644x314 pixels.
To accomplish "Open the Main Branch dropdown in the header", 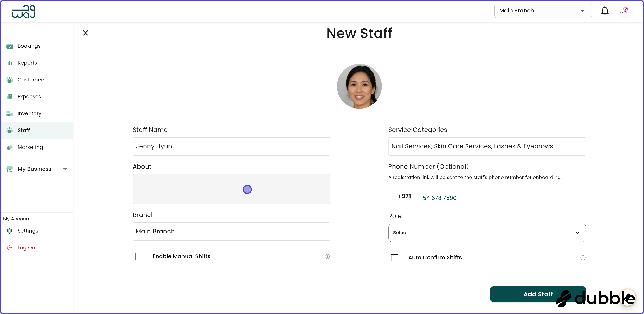I will [x=542, y=11].
